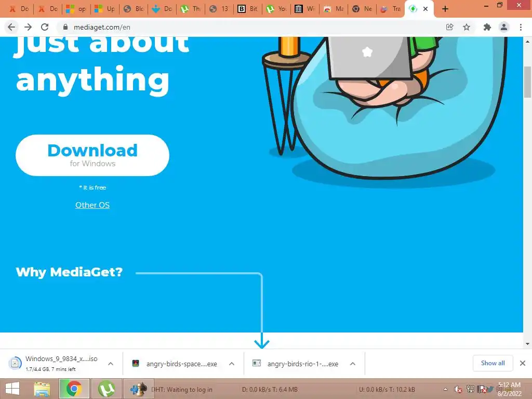Viewport: 532px width, 399px height.
Task: Click the Windows iso download progress icon
Action: coord(15,363)
